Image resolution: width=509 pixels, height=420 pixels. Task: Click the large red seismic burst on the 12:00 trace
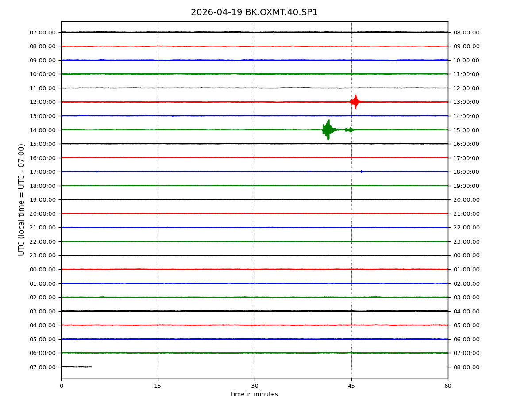[x=355, y=102]
